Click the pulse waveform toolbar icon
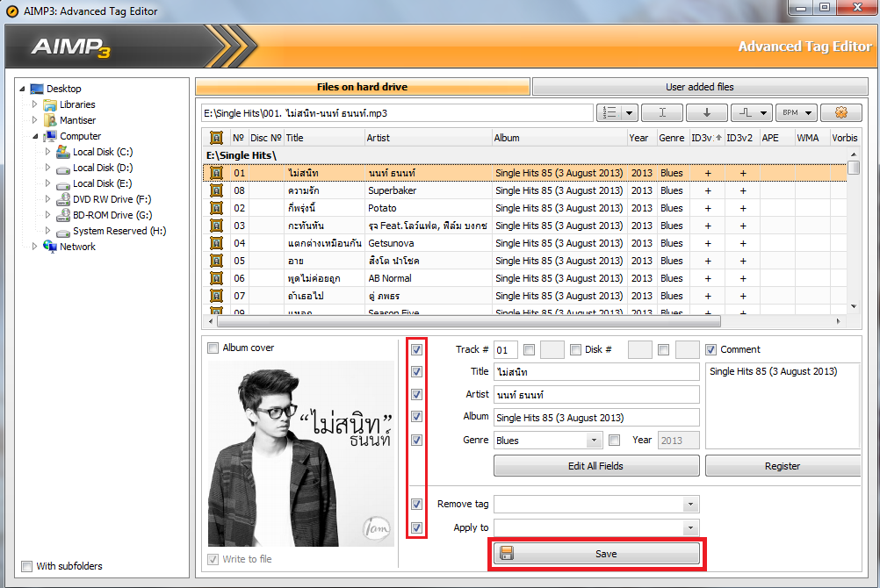 coord(746,113)
